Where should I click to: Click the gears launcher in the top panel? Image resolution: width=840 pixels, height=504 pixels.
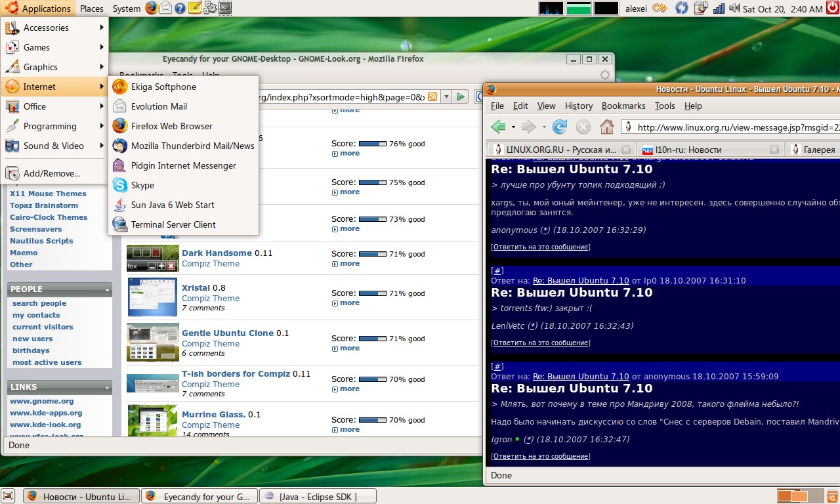[210, 8]
